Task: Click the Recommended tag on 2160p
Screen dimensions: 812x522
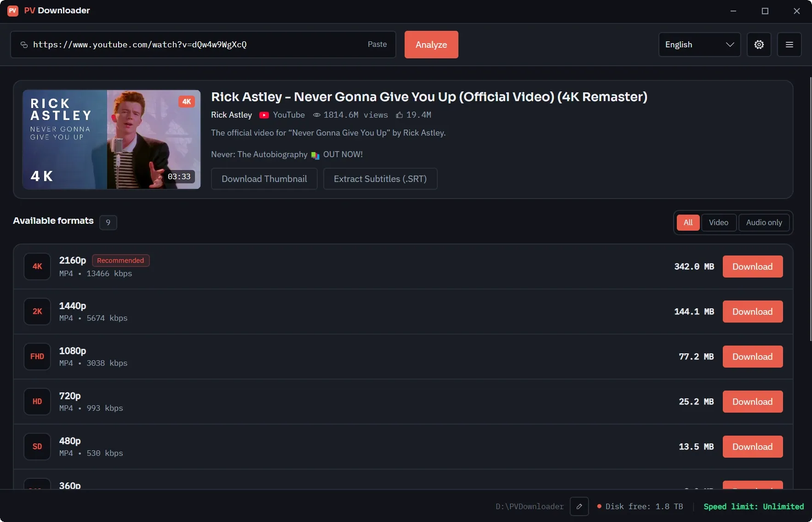Action: (x=120, y=261)
